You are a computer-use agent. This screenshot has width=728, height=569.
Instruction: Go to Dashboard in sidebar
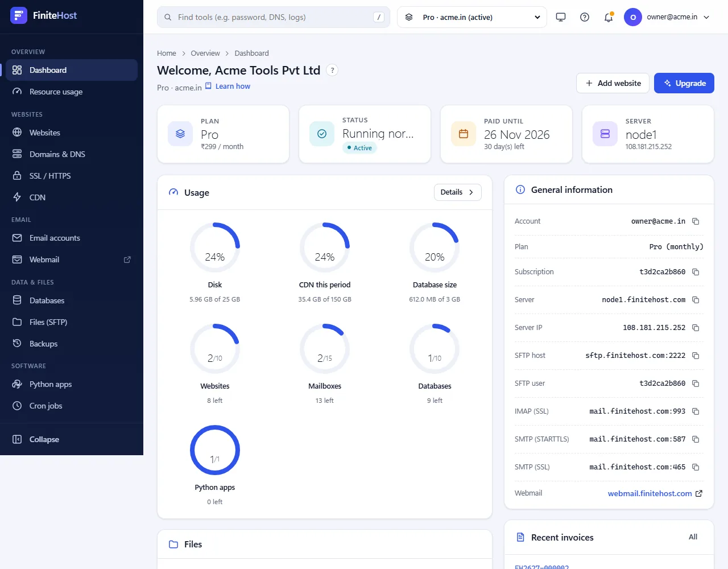coord(72,70)
